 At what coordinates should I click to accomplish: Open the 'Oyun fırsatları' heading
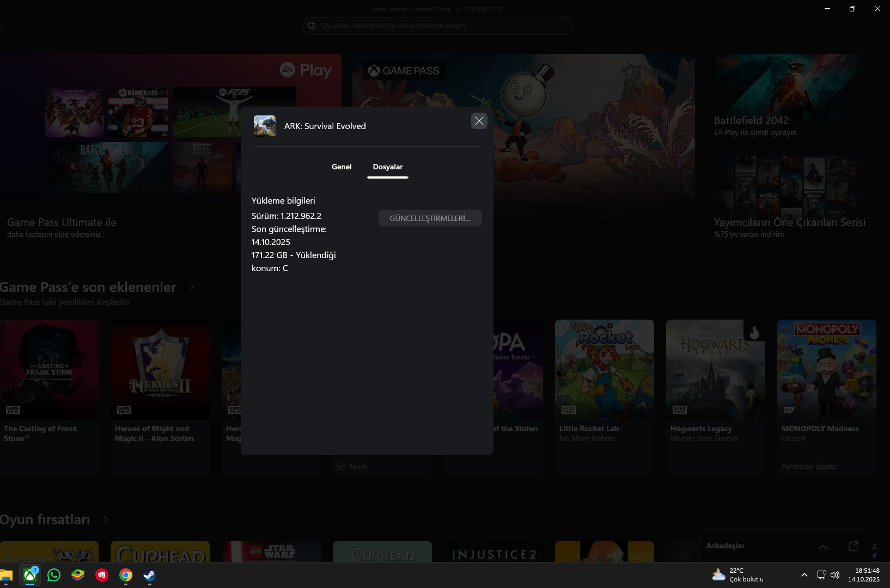pos(45,519)
